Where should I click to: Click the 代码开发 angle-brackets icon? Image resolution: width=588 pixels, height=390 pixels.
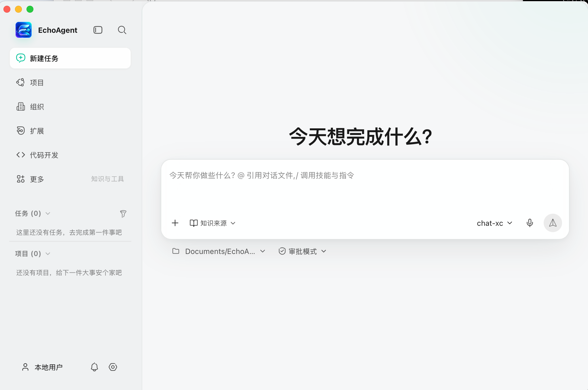click(x=21, y=155)
